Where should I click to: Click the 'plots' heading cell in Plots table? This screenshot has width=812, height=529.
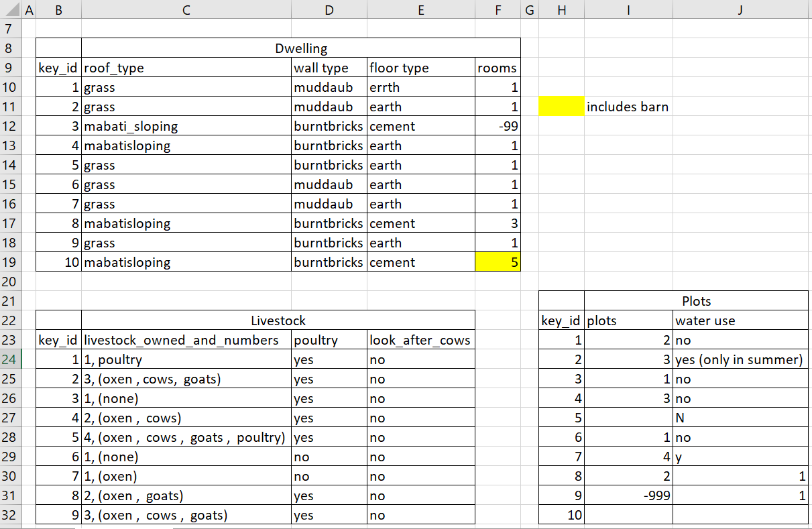click(629, 320)
